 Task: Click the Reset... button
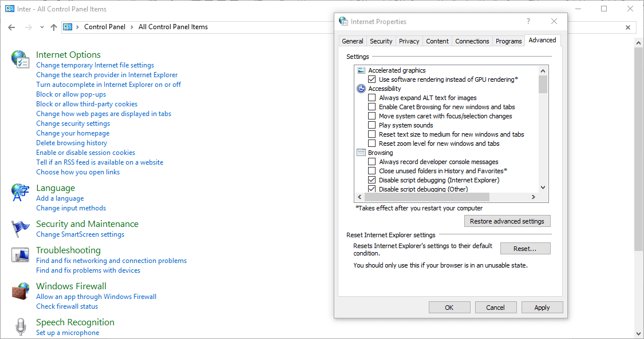point(526,249)
